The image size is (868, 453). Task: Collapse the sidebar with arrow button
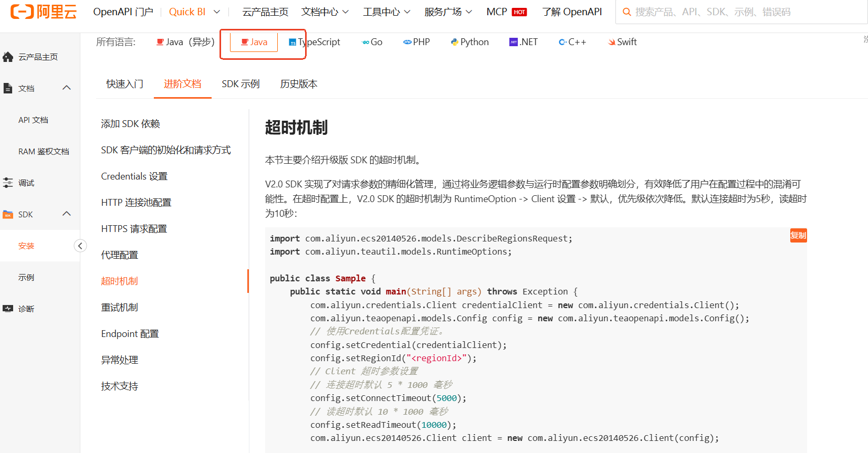[x=80, y=246]
